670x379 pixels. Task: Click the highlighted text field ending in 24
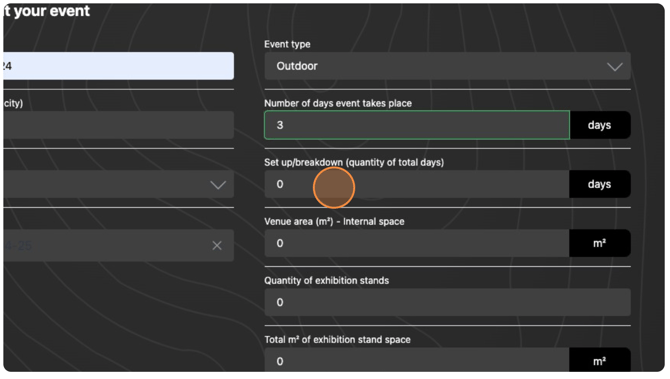coord(118,66)
